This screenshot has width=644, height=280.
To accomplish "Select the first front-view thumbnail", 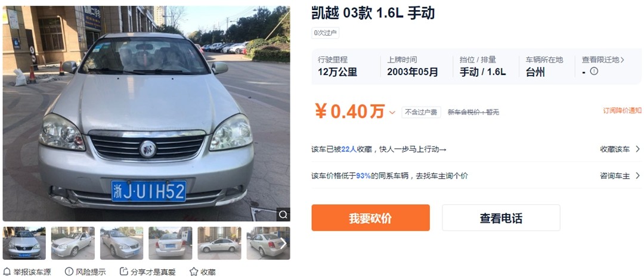I will [x=24, y=243].
